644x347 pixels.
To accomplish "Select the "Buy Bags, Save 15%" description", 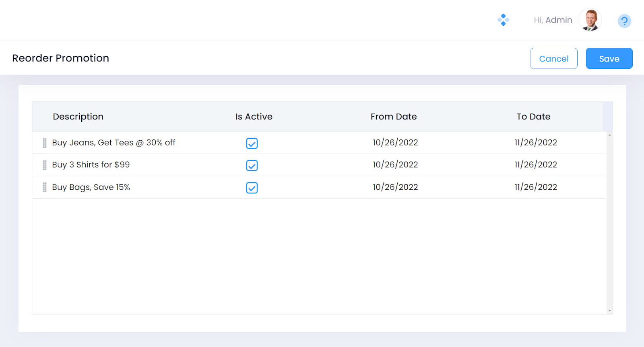I will (91, 187).
